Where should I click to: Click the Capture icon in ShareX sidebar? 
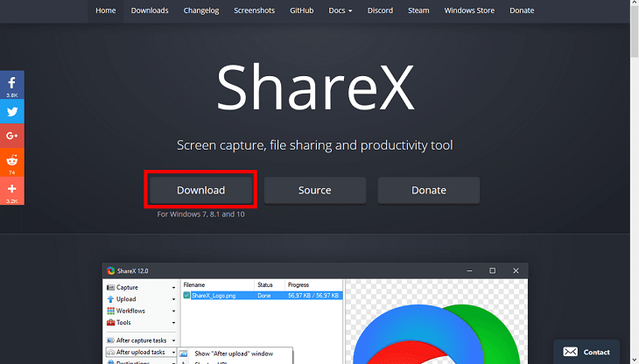click(x=110, y=287)
